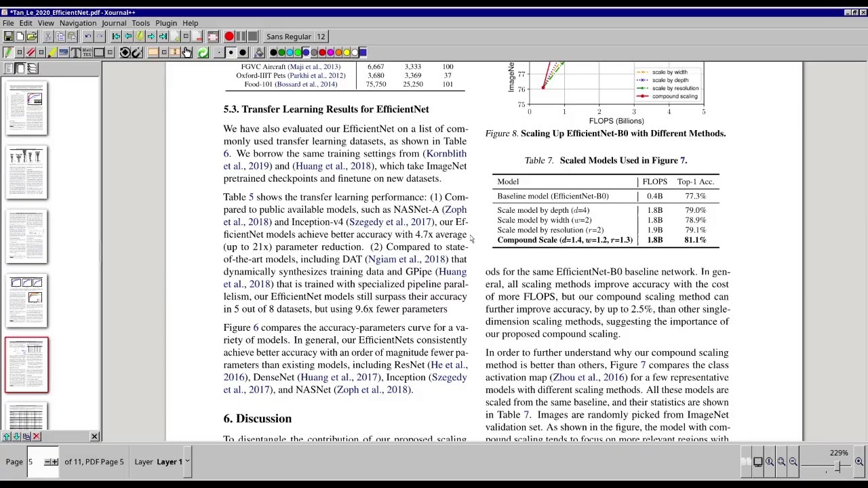
Task: Click the green refresh rotate icon
Action: tap(203, 52)
